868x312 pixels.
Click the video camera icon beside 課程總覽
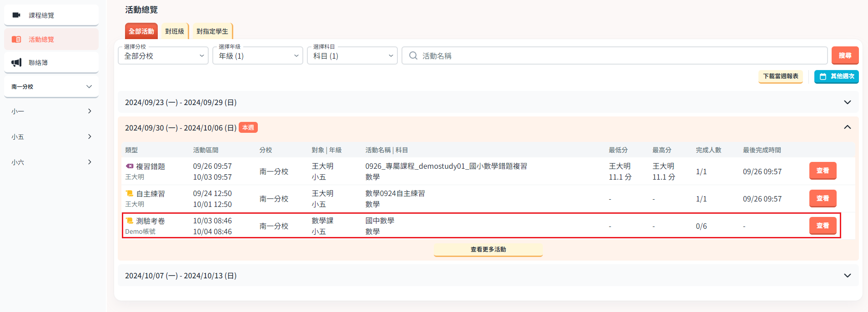[x=16, y=15]
